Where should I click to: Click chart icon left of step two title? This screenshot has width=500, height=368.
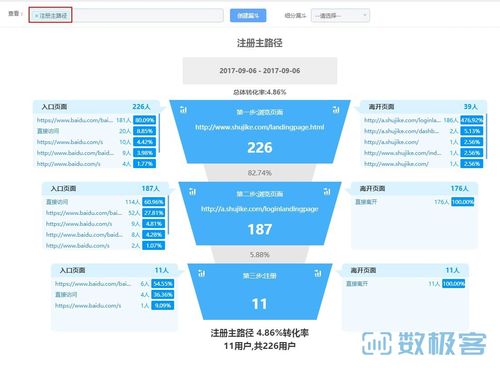[192, 191]
